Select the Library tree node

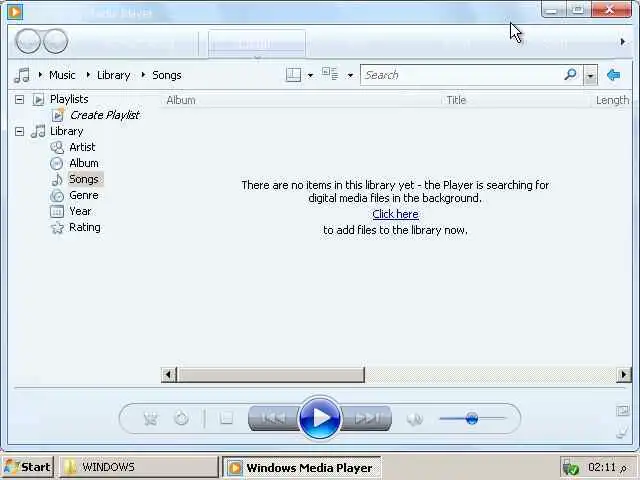pyautogui.click(x=67, y=131)
